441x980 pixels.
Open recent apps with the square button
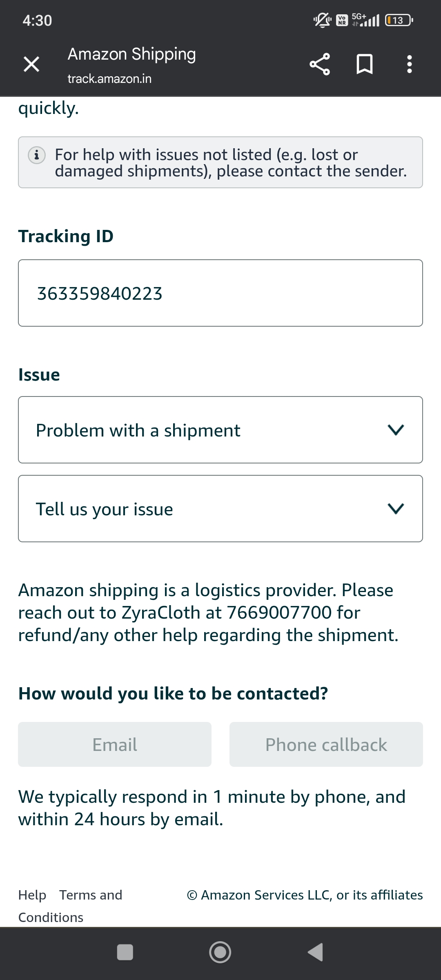[x=125, y=952]
